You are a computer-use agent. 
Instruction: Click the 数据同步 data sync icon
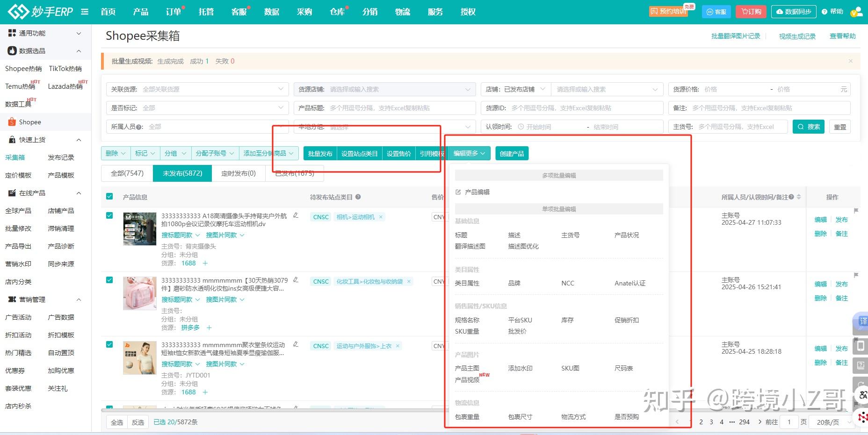(x=794, y=11)
